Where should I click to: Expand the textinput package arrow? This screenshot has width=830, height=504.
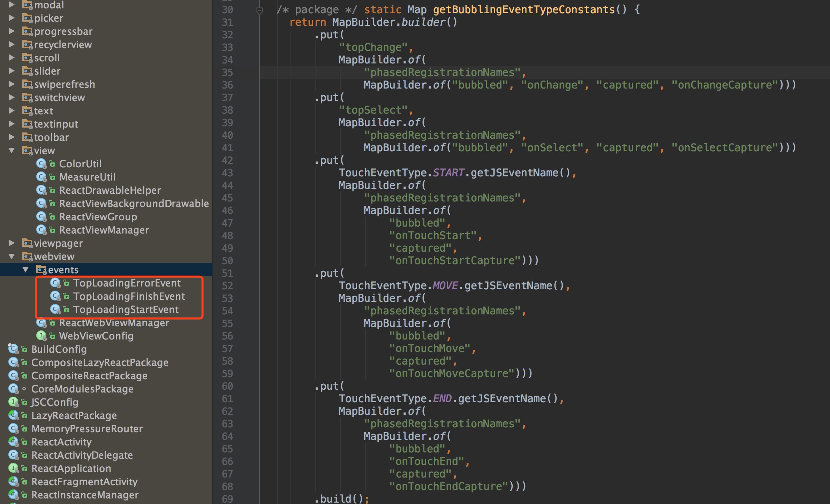(x=12, y=124)
